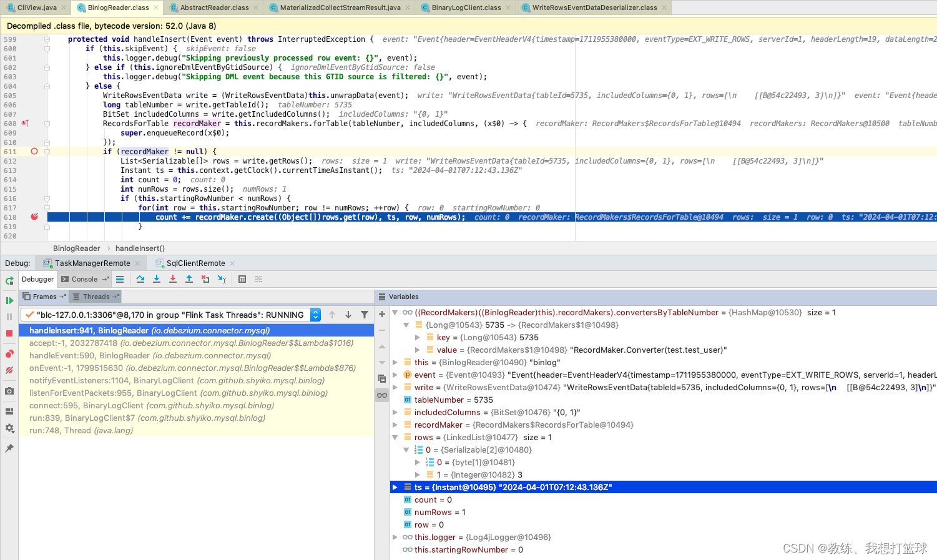Viewport: 937px width, 560px height.
Task: Toggle show watches in variables glasses icon
Action: pos(382,395)
